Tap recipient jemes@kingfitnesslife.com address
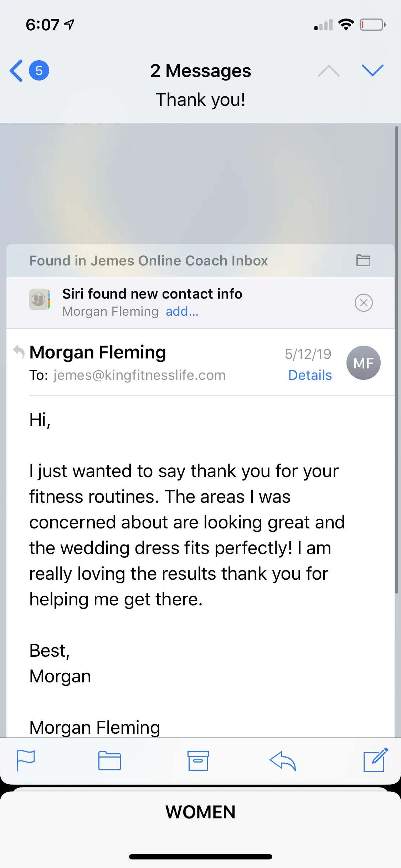Screen dimensions: 401x868 coord(139,375)
